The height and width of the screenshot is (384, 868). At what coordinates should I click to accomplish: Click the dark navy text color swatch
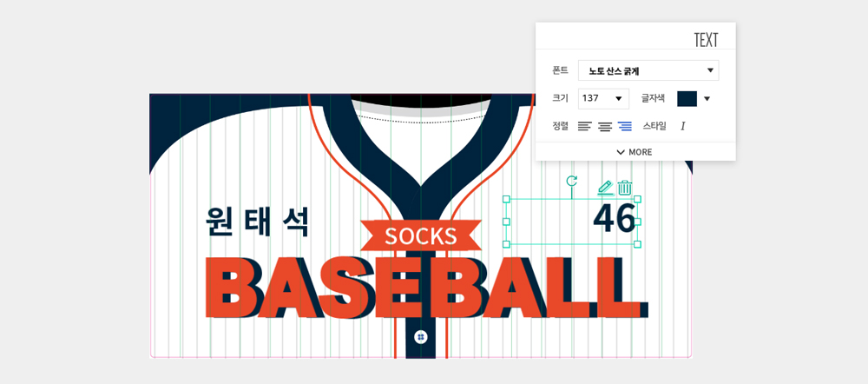click(687, 98)
